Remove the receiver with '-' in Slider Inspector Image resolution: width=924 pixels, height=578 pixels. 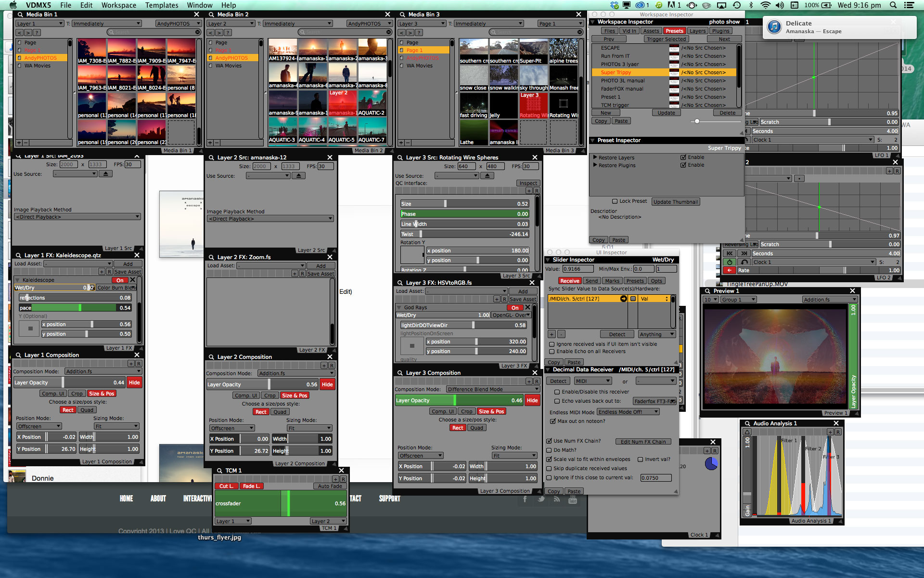pos(561,334)
